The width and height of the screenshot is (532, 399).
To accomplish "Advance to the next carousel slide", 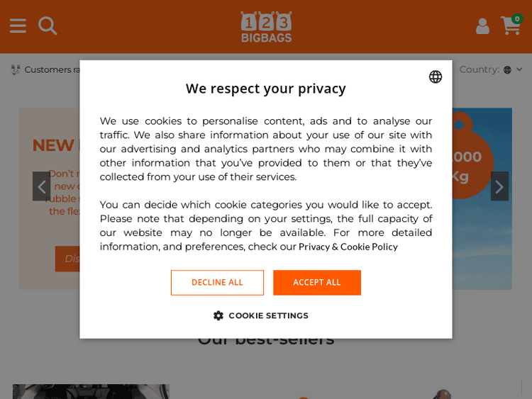I will (x=499, y=186).
